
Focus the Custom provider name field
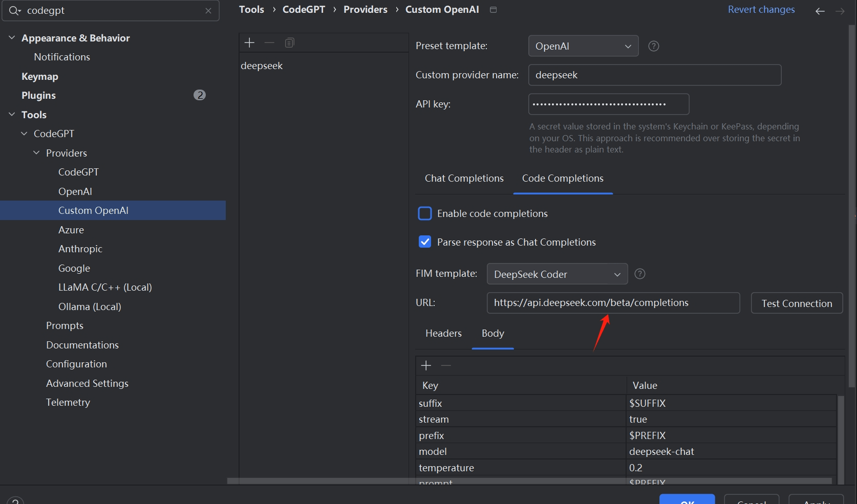click(655, 75)
